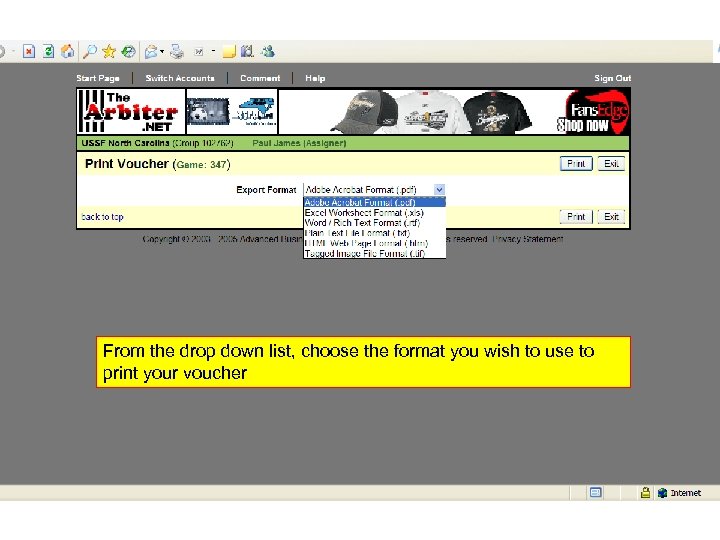
Task: Select Plain Text File Format (.txt)
Action: click(x=374, y=233)
